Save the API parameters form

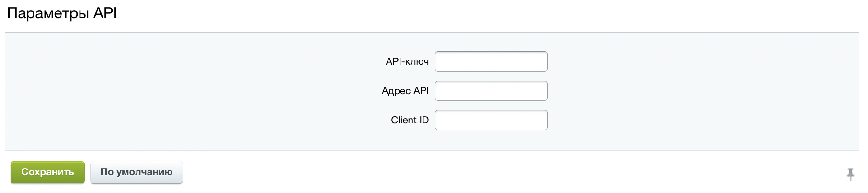pos(47,172)
